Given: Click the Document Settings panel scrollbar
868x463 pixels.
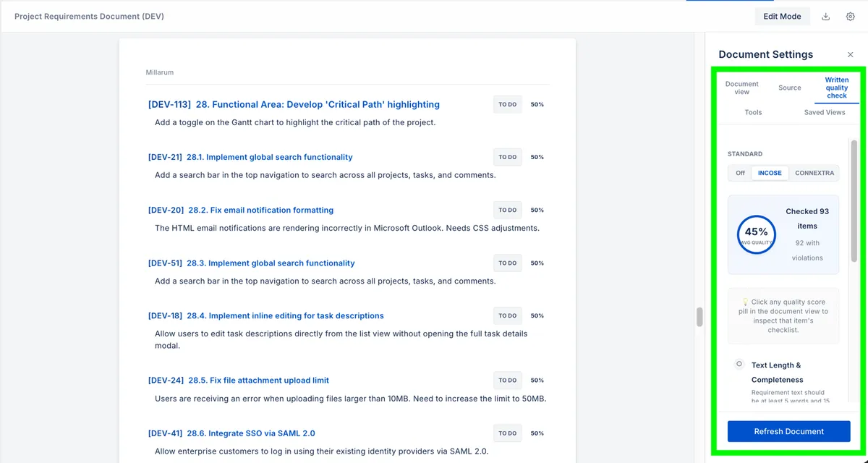Looking at the screenshot, I should pos(854,201).
